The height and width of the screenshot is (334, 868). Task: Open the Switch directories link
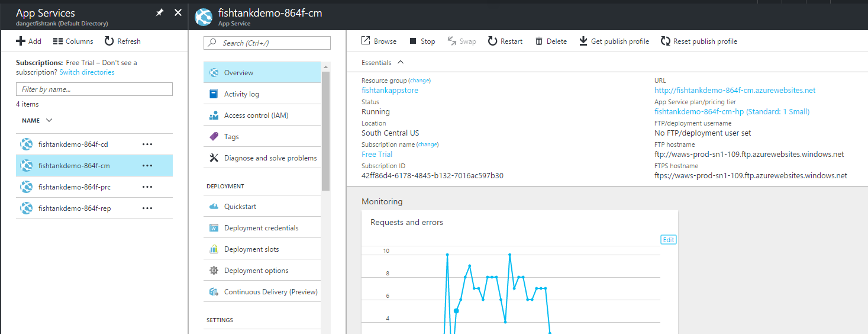(x=87, y=72)
